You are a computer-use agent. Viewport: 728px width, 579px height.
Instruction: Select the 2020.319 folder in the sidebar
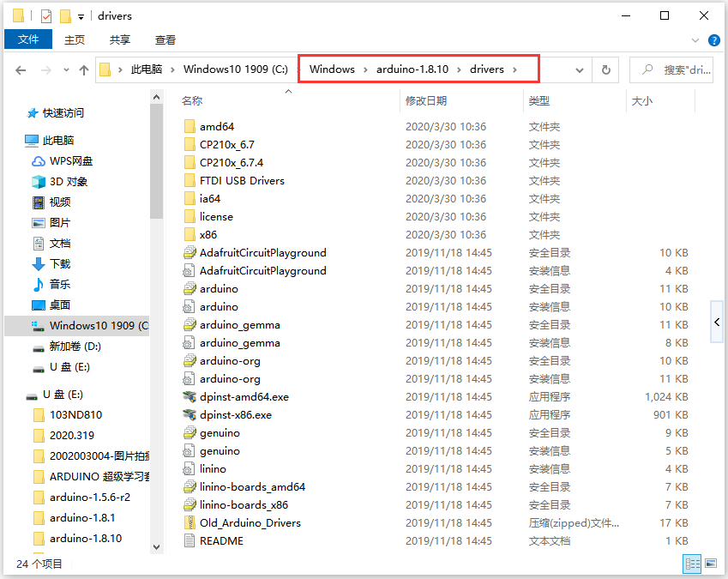[x=71, y=435]
